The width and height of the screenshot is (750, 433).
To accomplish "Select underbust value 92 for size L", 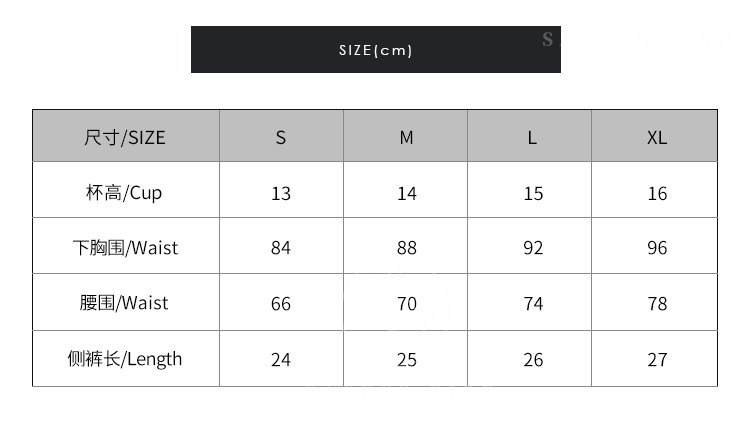I will click(x=532, y=248).
